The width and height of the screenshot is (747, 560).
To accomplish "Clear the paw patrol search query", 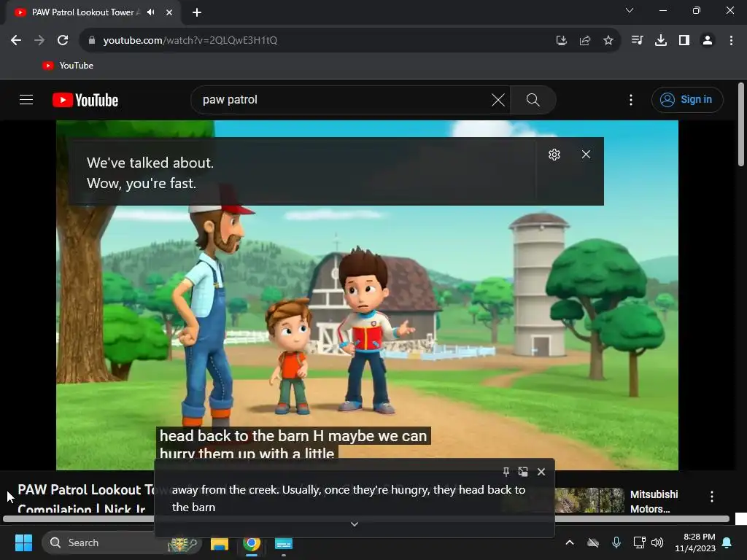I will (x=498, y=100).
